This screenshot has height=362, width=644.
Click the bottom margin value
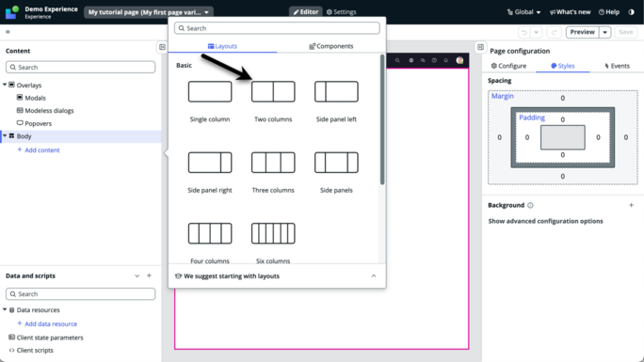563,176
